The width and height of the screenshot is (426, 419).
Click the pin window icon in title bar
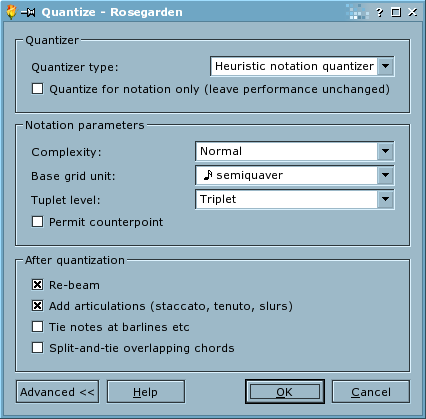28,13
